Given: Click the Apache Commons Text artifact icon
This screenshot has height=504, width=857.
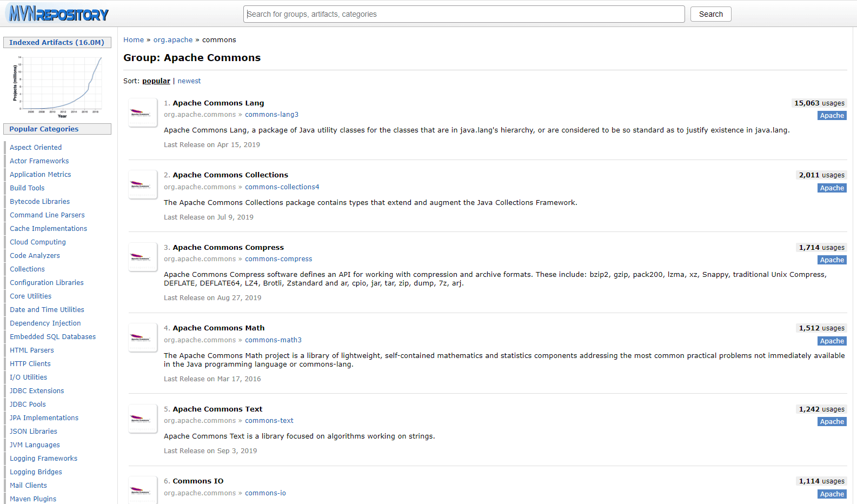Looking at the screenshot, I should click(142, 419).
